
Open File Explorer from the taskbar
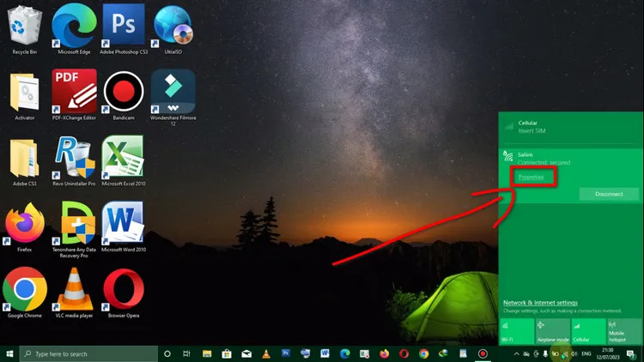point(207,353)
